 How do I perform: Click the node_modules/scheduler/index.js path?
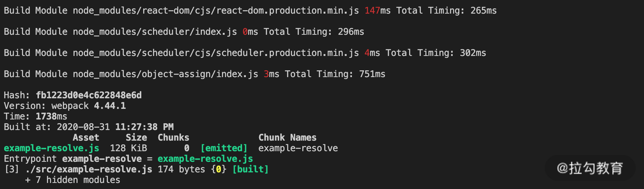click(x=155, y=32)
